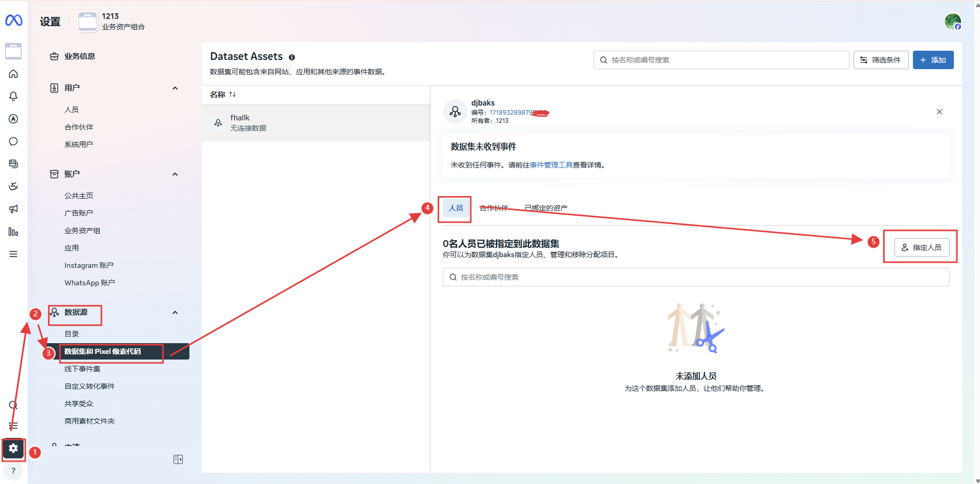
Task: Open the compass icon in left rail
Action: coord(13,119)
